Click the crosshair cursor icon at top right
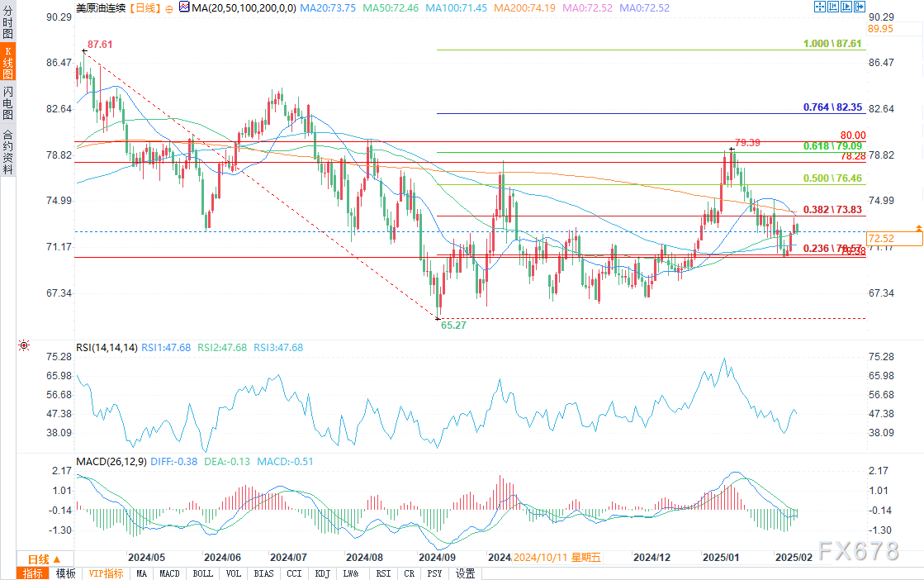The width and height of the screenshot is (924, 580). tap(820, 7)
